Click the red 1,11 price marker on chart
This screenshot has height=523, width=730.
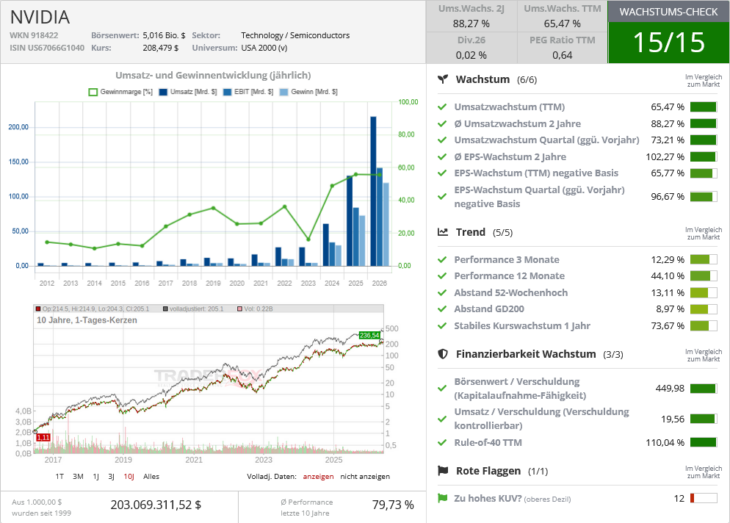pos(43,437)
